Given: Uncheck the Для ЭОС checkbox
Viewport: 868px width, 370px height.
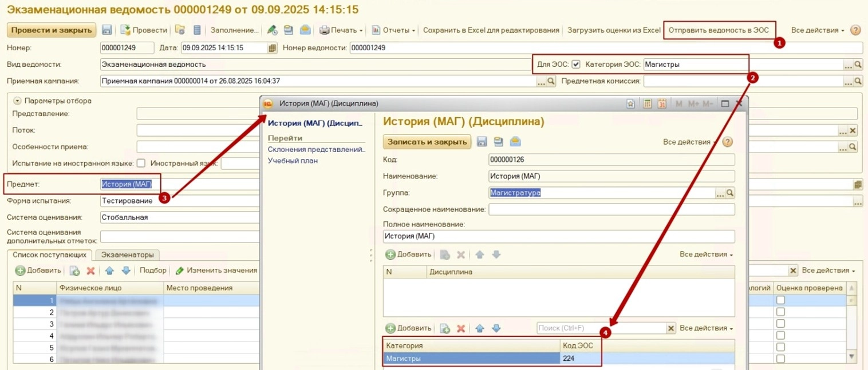Looking at the screenshot, I should click(x=576, y=65).
